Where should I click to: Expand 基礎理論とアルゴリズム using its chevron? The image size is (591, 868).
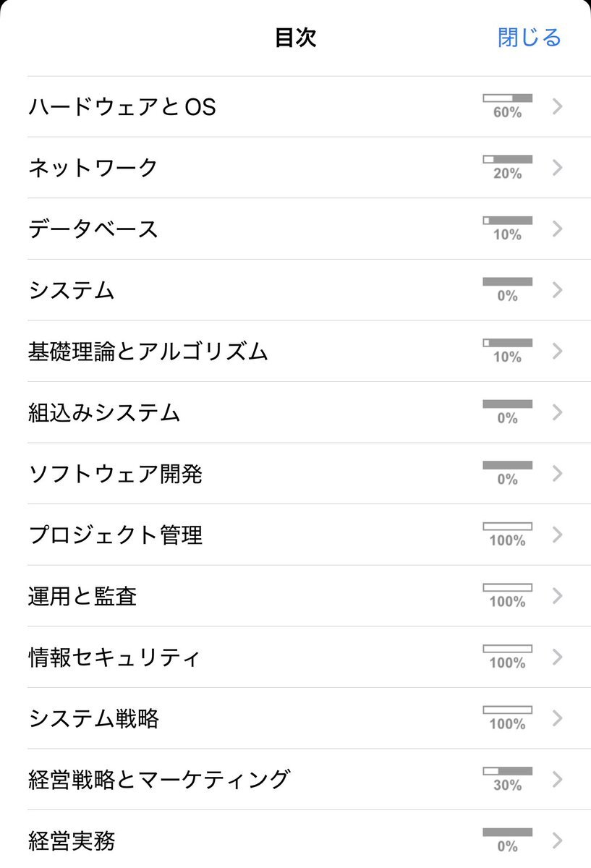coord(557,352)
